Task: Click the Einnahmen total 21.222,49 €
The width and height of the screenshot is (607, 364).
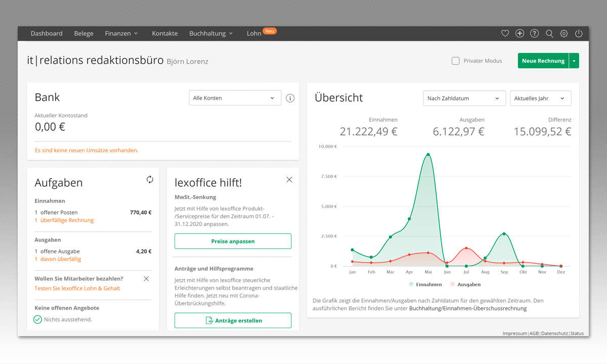Action: (369, 131)
